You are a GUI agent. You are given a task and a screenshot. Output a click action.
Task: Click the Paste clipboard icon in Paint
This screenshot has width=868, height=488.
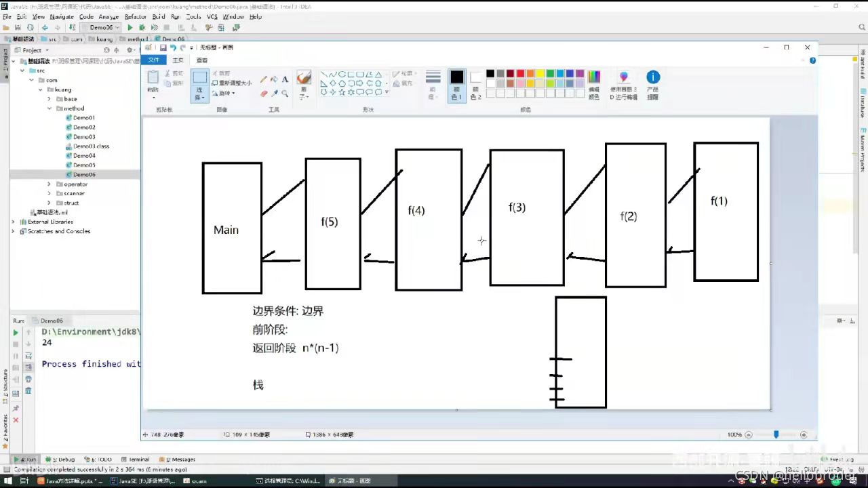click(x=153, y=77)
